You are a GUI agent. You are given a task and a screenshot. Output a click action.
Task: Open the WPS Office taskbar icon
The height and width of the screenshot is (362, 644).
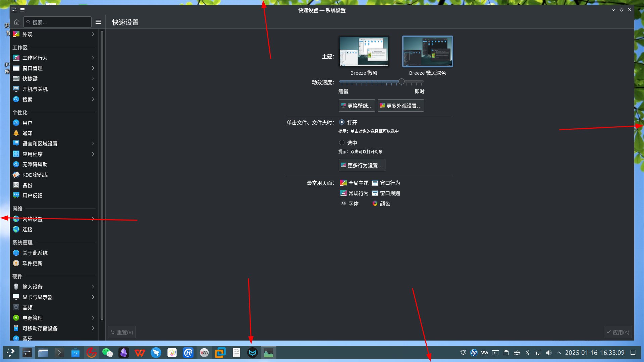tap(140, 353)
